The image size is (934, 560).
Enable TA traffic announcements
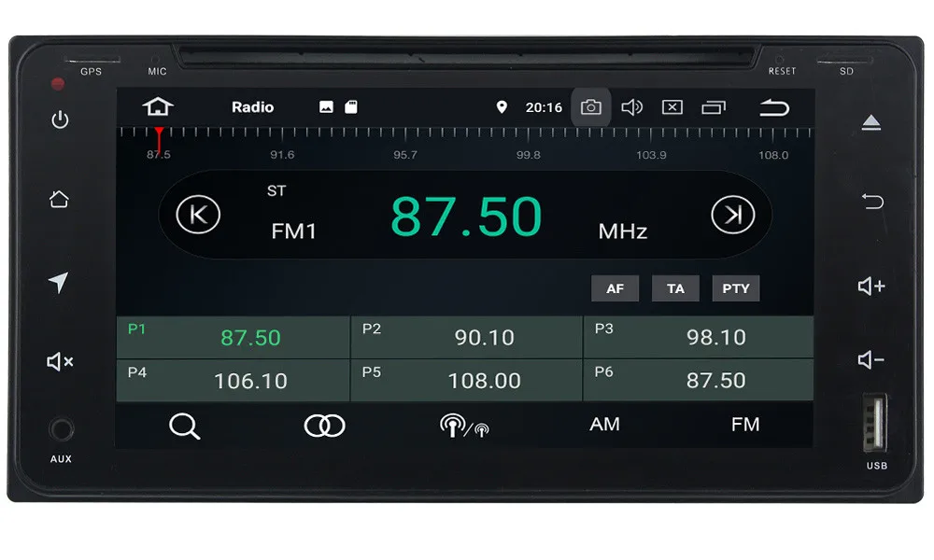pyautogui.click(x=675, y=288)
